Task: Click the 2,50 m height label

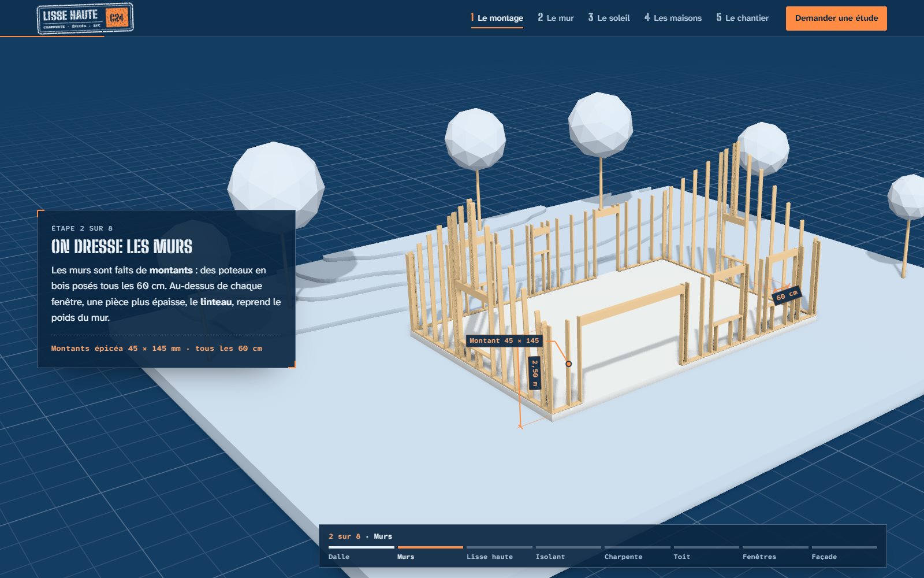Action: 535,373
